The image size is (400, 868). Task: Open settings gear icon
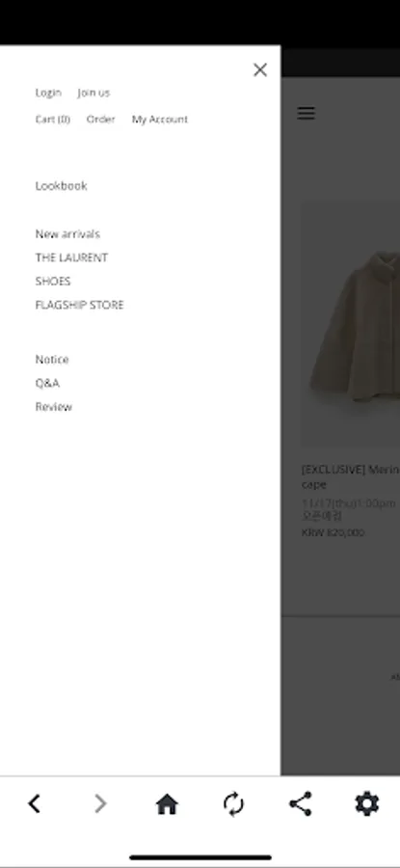[367, 803]
